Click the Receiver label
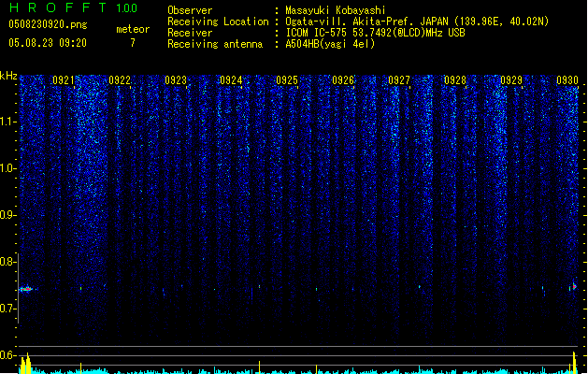This screenshot has height=374, width=588. click(190, 33)
